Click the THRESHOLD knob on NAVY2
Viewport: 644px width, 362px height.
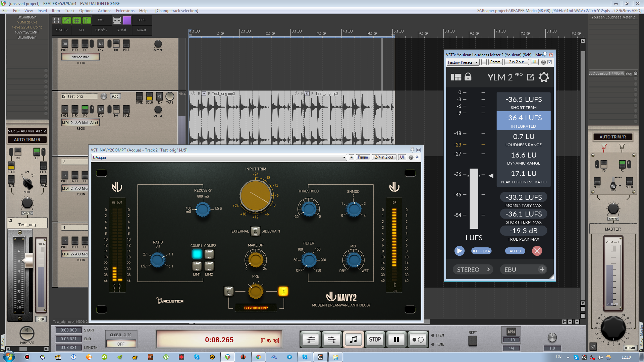(x=309, y=209)
